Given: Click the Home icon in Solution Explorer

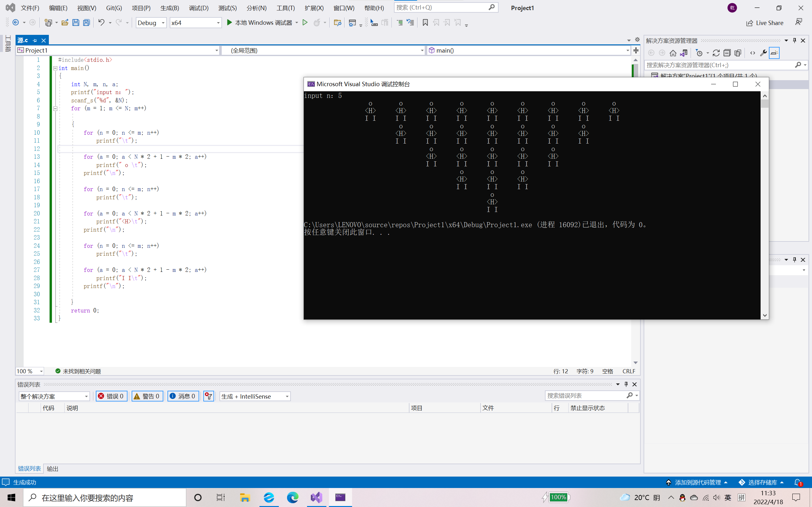Looking at the screenshot, I should [x=673, y=53].
